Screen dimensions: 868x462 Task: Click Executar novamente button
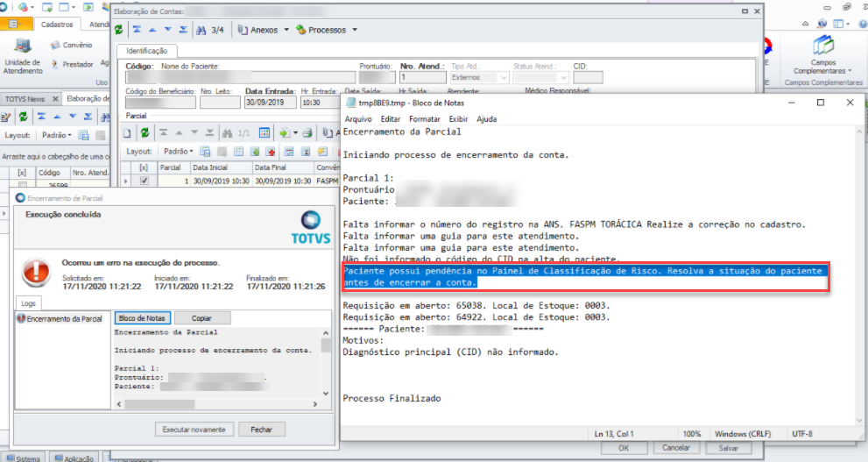tap(194, 430)
